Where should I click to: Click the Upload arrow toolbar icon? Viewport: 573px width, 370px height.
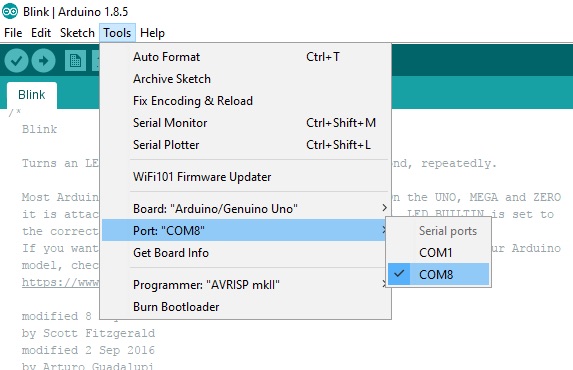coord(43,60)
